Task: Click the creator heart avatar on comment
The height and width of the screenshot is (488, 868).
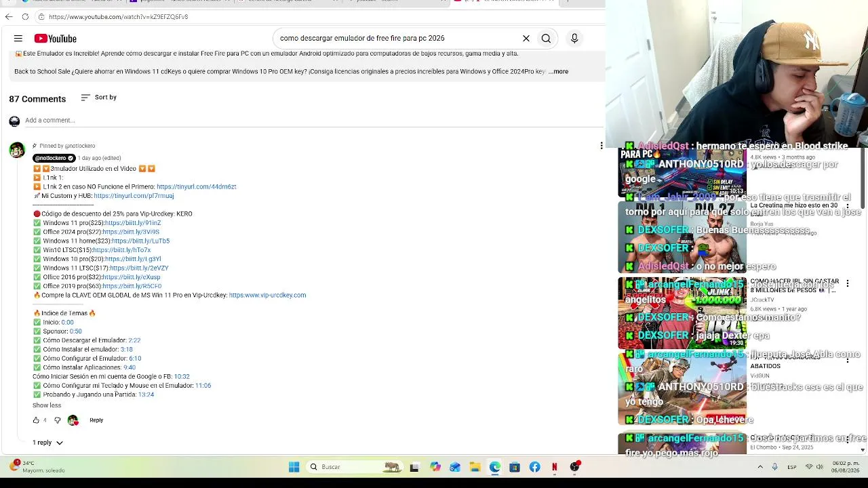Action: coord(73,420)
